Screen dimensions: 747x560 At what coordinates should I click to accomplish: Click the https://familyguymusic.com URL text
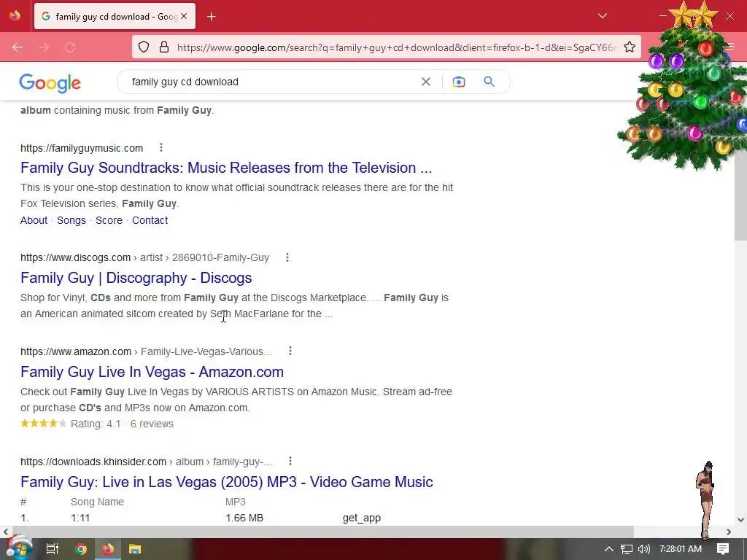pyautogui.click(x=82, y=148)
